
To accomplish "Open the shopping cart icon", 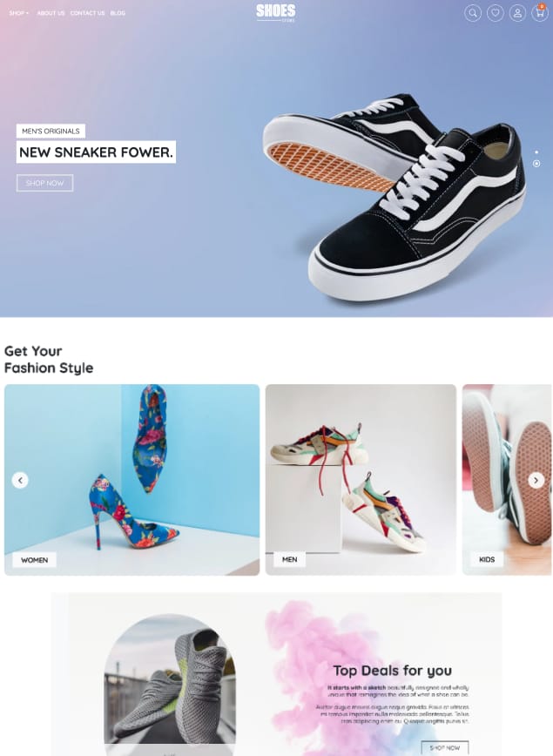I will [539, 13].
